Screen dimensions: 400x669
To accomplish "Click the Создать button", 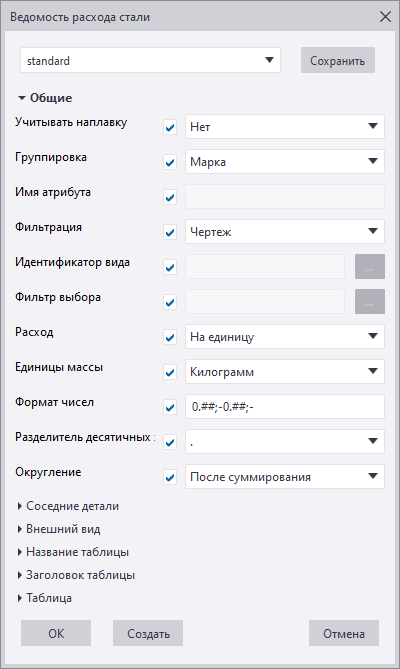I will click(x=148, y=633).
